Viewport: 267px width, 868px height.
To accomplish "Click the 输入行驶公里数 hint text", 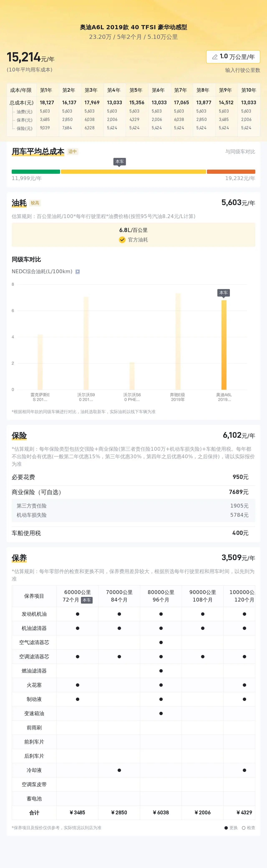I will click(242, 70).
